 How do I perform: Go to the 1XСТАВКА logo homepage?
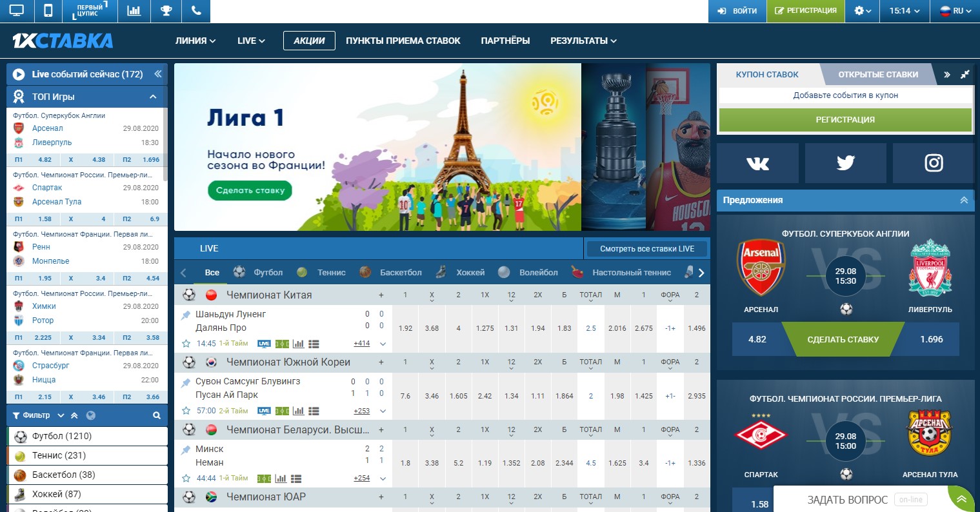pyautogui.click(x=63, y=41)
